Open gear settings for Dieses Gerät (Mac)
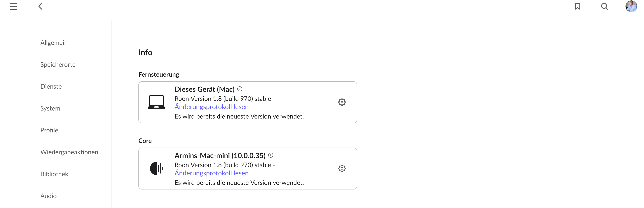Screen dimensions: 644x208 point(342,102)
